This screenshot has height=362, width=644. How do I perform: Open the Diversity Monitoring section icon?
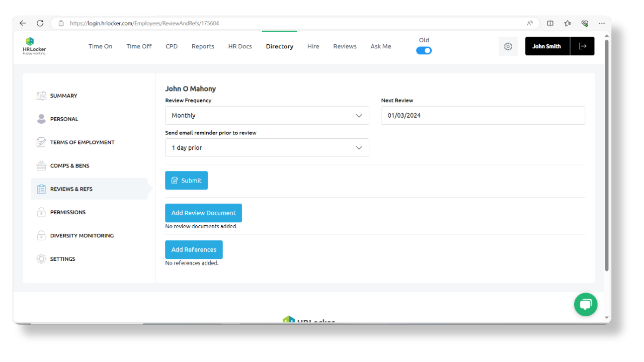[x=41, y=235]
